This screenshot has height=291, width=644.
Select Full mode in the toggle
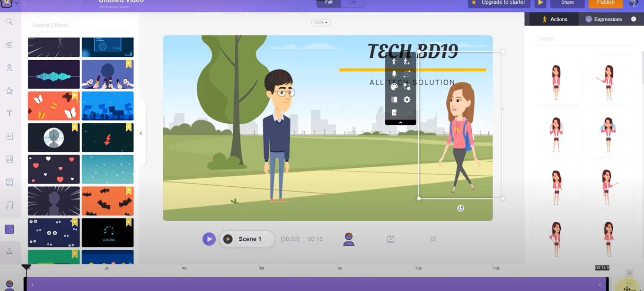pyautogui.click(x=329, y=2)
